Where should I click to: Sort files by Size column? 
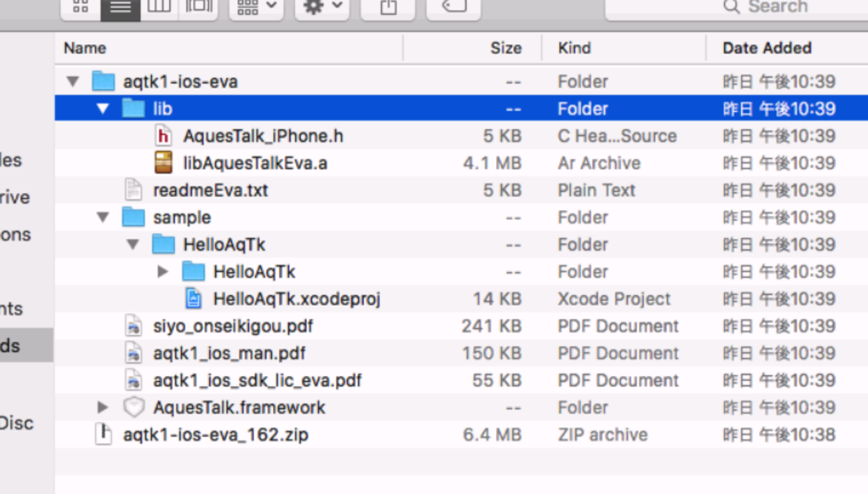point(505,48)
